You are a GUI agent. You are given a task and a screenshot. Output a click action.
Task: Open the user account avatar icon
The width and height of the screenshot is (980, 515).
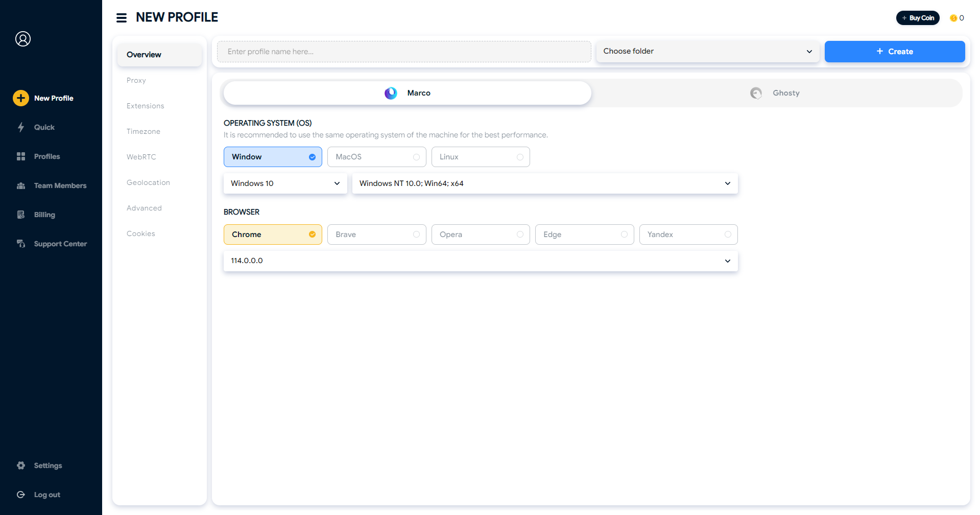pos(23,39)
